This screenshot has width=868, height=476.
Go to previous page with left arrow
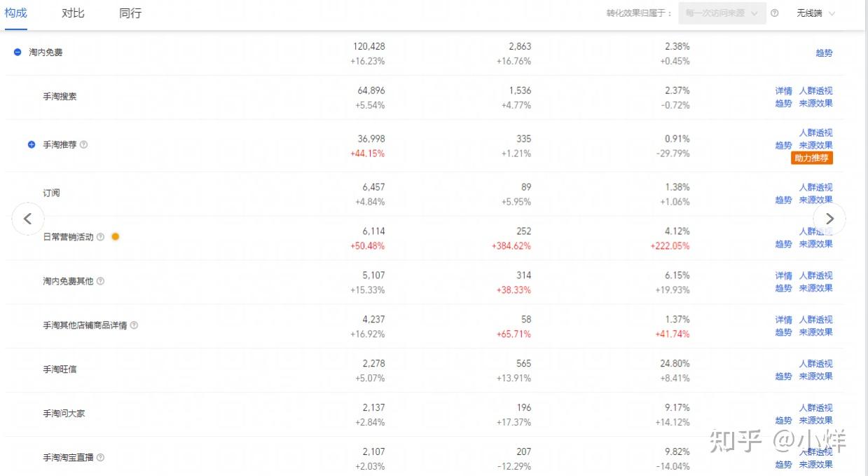(x=28, y=219)
